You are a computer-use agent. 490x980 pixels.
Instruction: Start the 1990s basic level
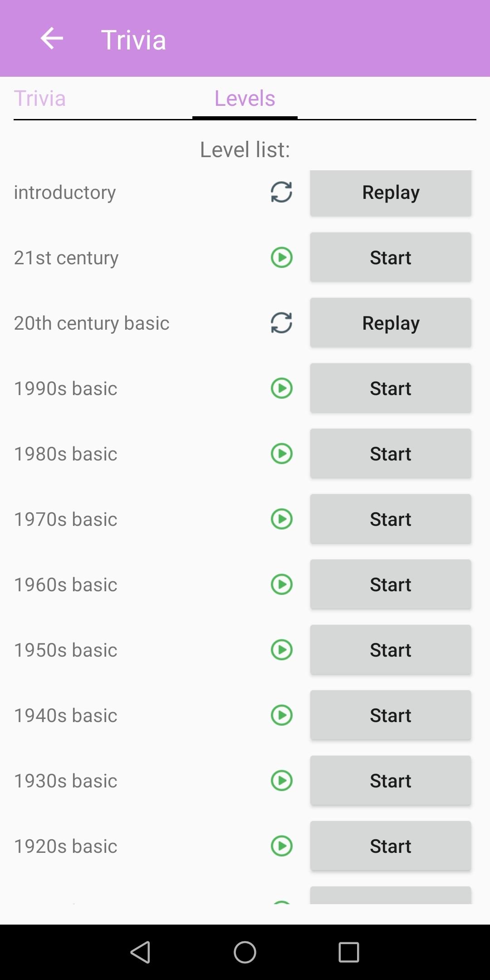pyautogui.click(x=391, y=388)
